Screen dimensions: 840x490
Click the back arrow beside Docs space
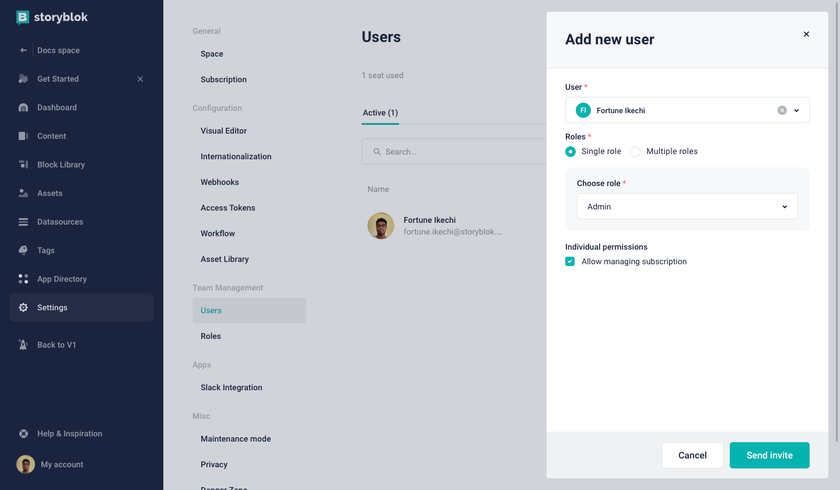click(23, 50)
